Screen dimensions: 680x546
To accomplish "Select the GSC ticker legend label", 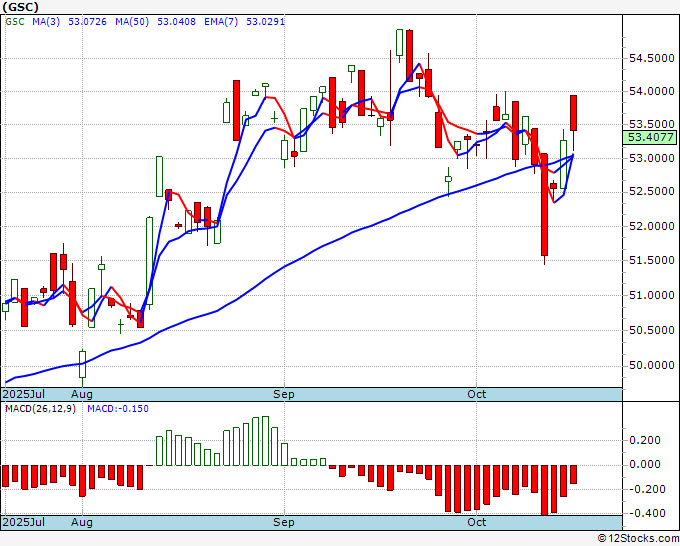I will click(15, 22).
